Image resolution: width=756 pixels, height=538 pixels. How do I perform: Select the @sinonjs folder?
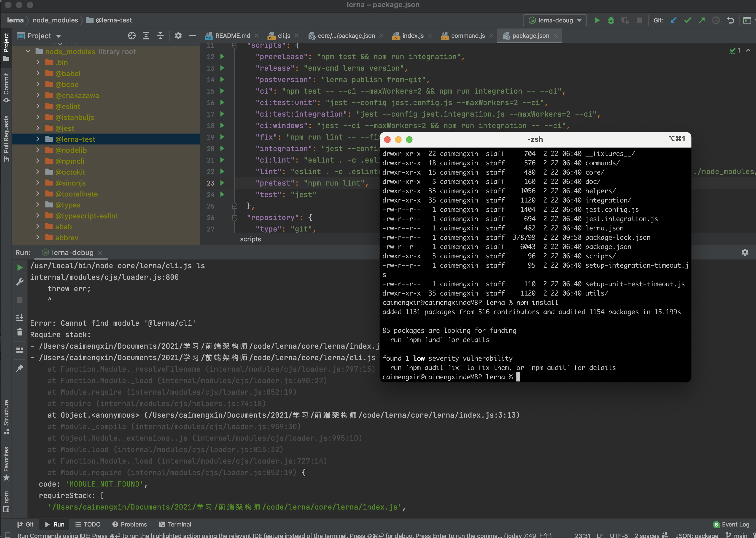tap(71, 183)
